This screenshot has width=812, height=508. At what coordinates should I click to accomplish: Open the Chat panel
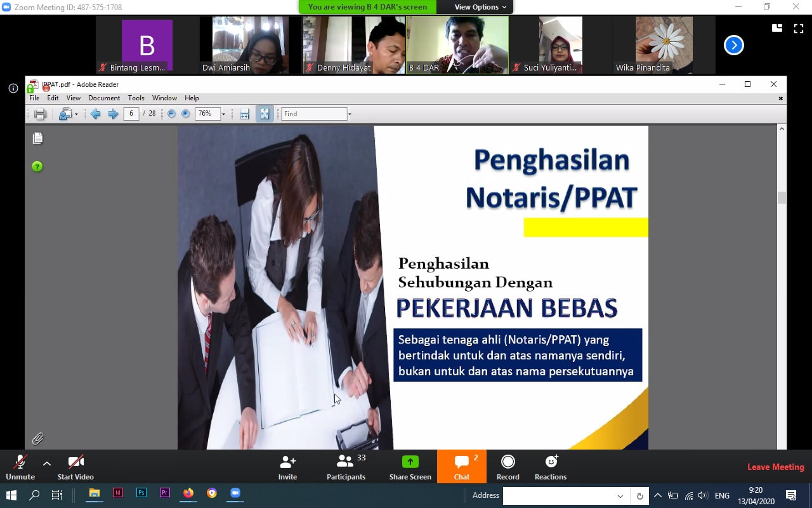[x=461, y=467]
